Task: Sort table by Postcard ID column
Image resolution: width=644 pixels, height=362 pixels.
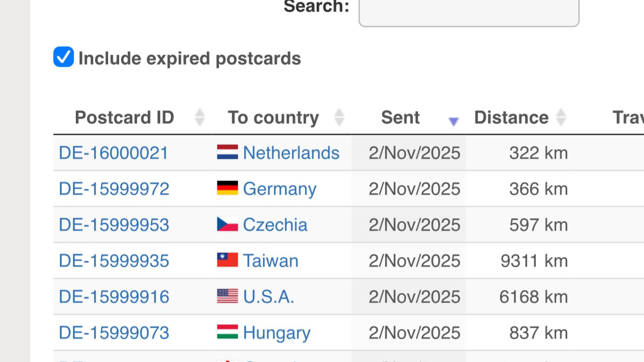Action: point(125,117)
